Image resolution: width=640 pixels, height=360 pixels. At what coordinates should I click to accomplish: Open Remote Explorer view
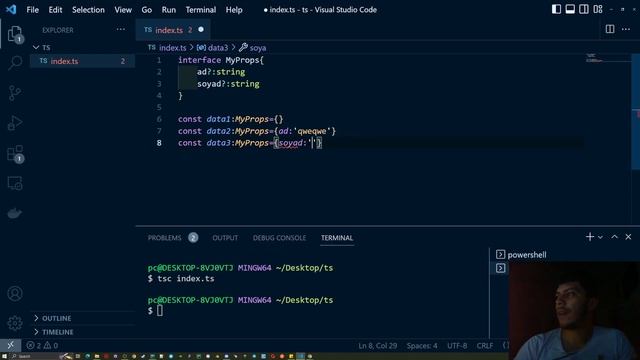pyautogui.click(x=15, y=184)
